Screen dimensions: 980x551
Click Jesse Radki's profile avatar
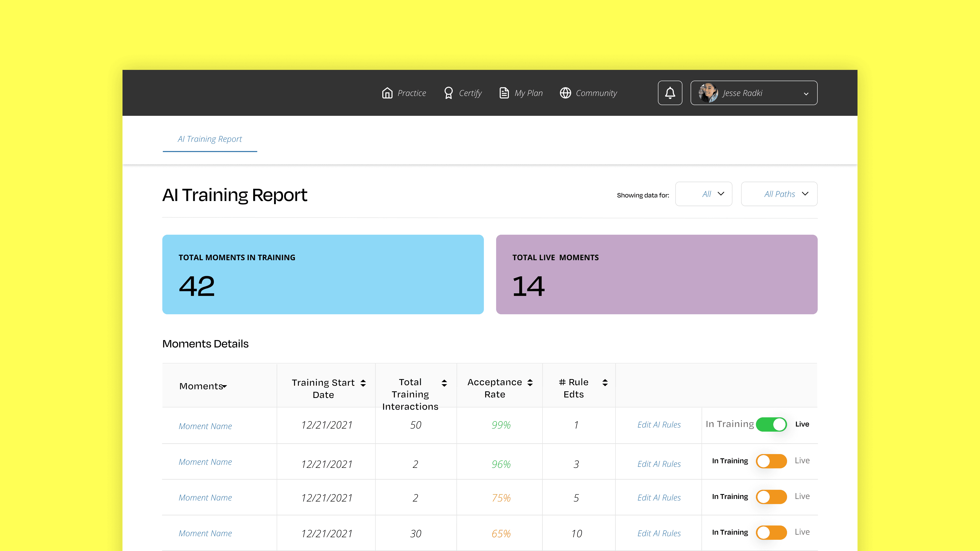click(x=708, y=93)
